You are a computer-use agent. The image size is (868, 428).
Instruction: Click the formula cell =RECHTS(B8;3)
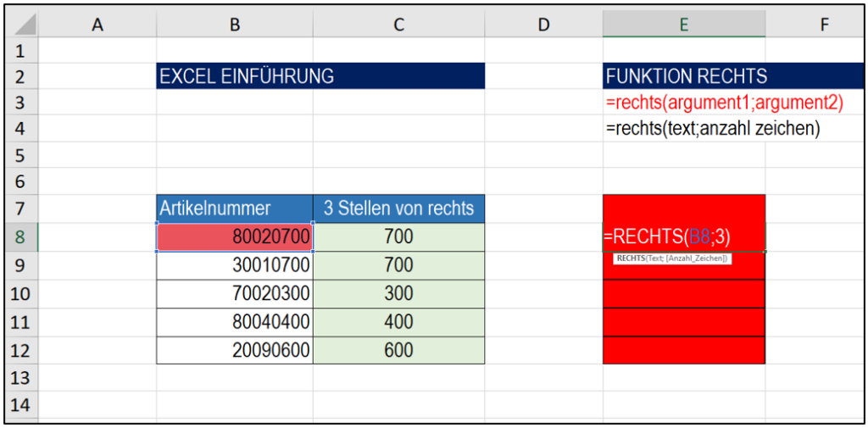(x=684, y=237)
